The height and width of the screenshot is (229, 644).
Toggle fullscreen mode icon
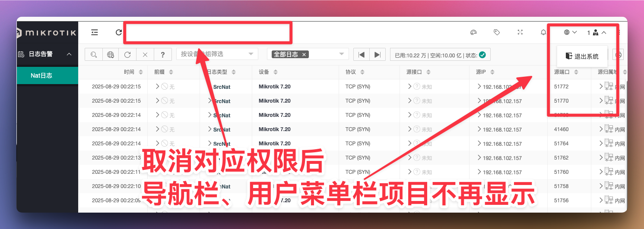520,32
